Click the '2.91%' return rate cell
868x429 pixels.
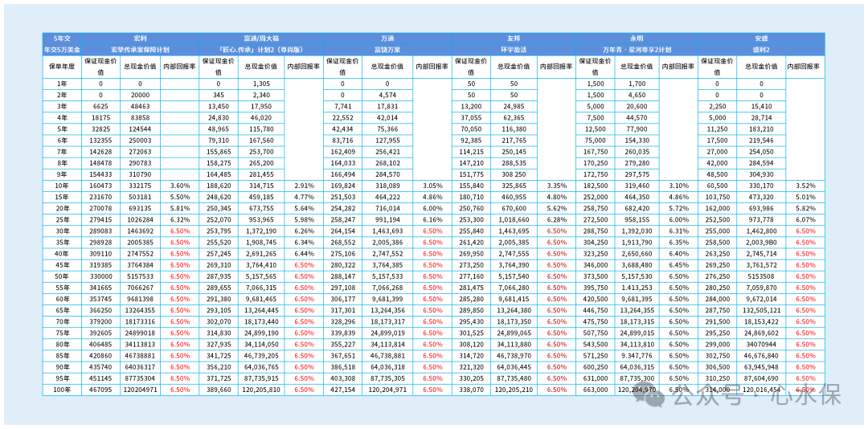[x=304, y=185]
